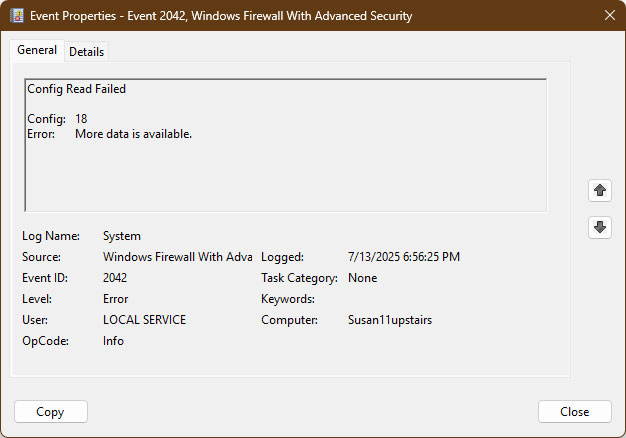Click the Source value "Windows Firewall With Adva"
The image size is (626, 438).
(x=177, y=257)
